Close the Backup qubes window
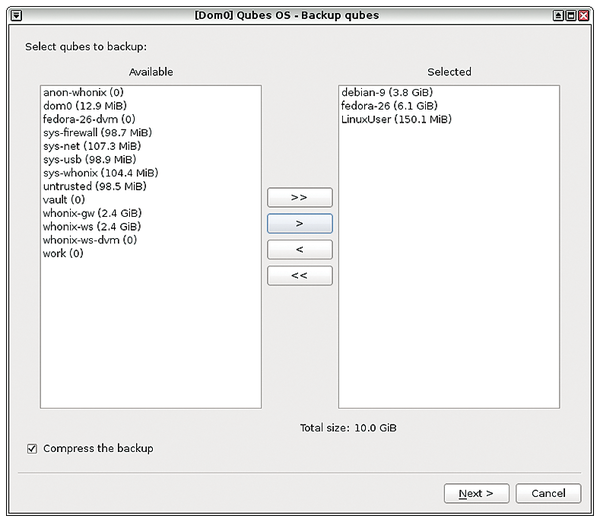 tap(584, 16)
